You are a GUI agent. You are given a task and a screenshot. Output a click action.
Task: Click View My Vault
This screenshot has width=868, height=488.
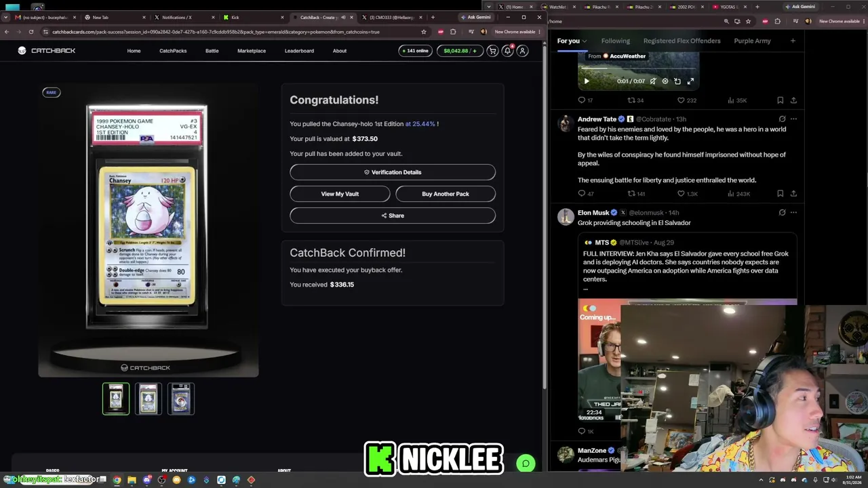[x=340, y=194]
